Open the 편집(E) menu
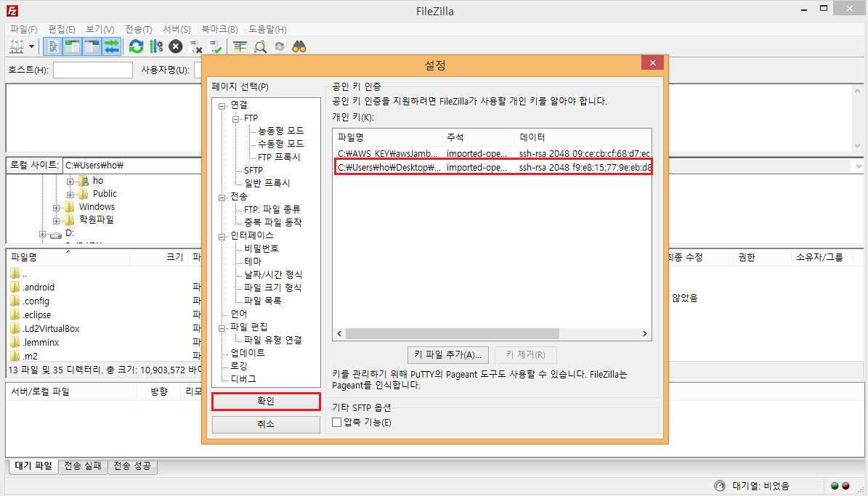Screen dimensions: 868x496 pos(62,29)
